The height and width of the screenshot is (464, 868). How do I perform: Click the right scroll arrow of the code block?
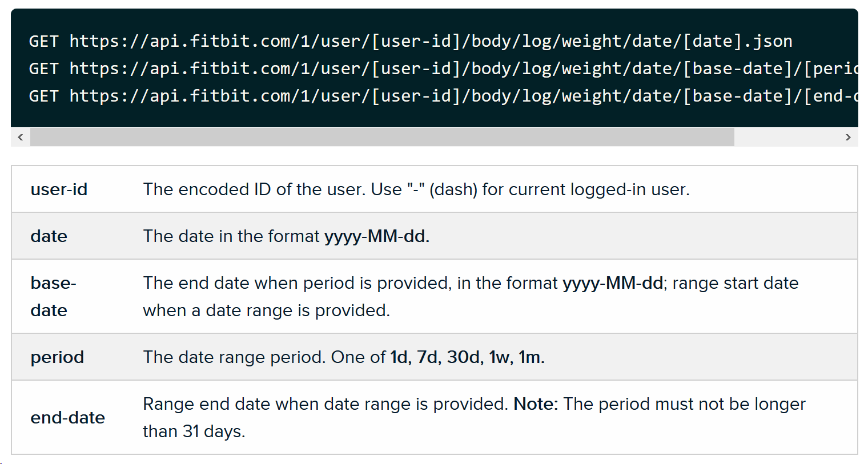coord(849,137)
